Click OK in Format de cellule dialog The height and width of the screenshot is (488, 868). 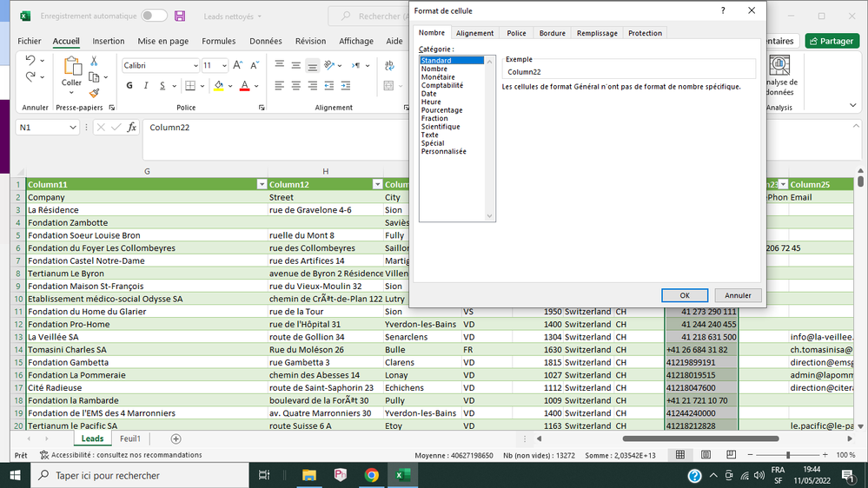tap(684, 295)
